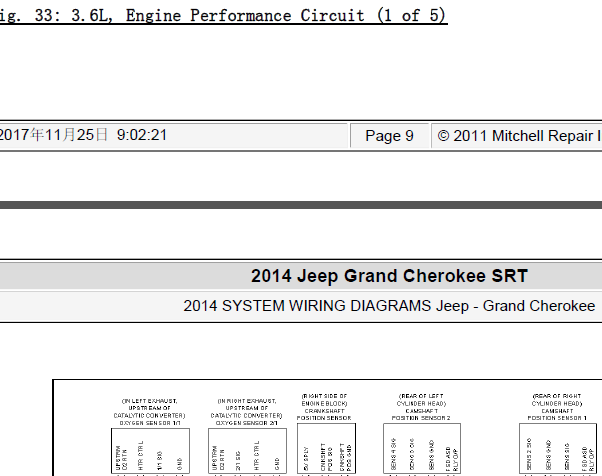The image size is (602, 476).
Task: Click the date stamp '2017年11月25日 9:02:21'
Action: (x=83, y=135)
